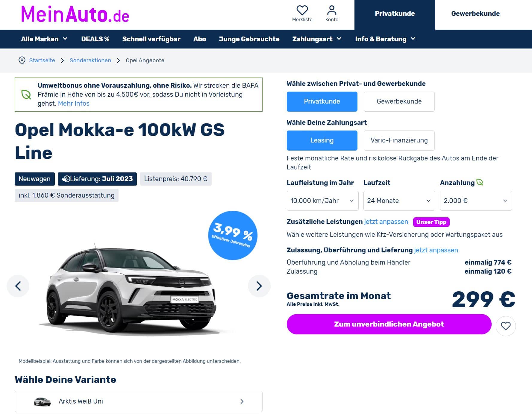Show next car image arrow
Screen dimensions: 532x417
point(259,286)
